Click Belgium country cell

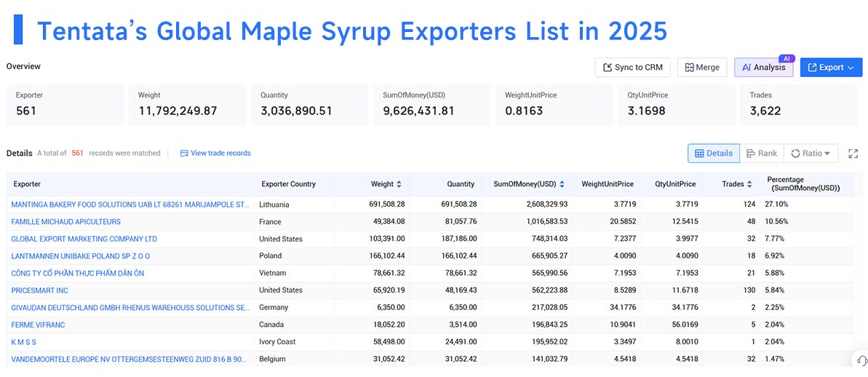point(272,359)
